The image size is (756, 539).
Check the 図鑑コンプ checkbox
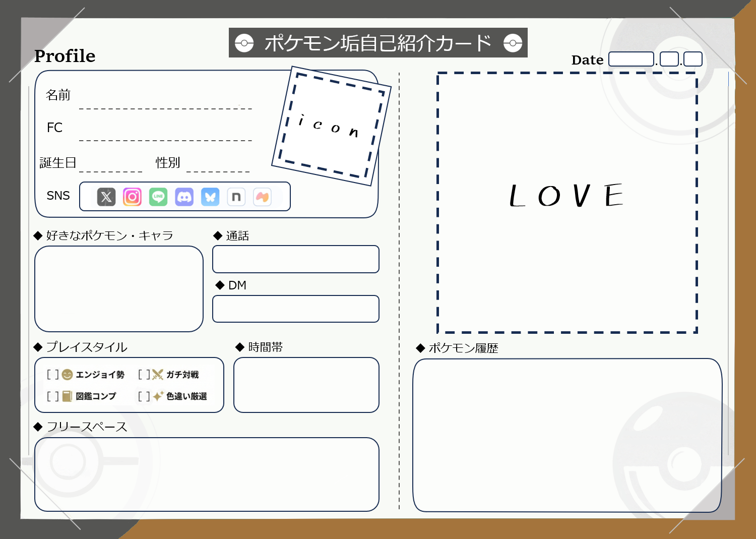click(53, 396)
